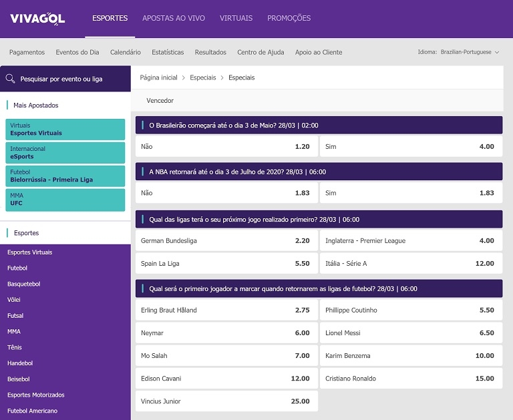513x420 pixels.
Task: Click the VivaGol logo
Action: (x=37, y=19)
